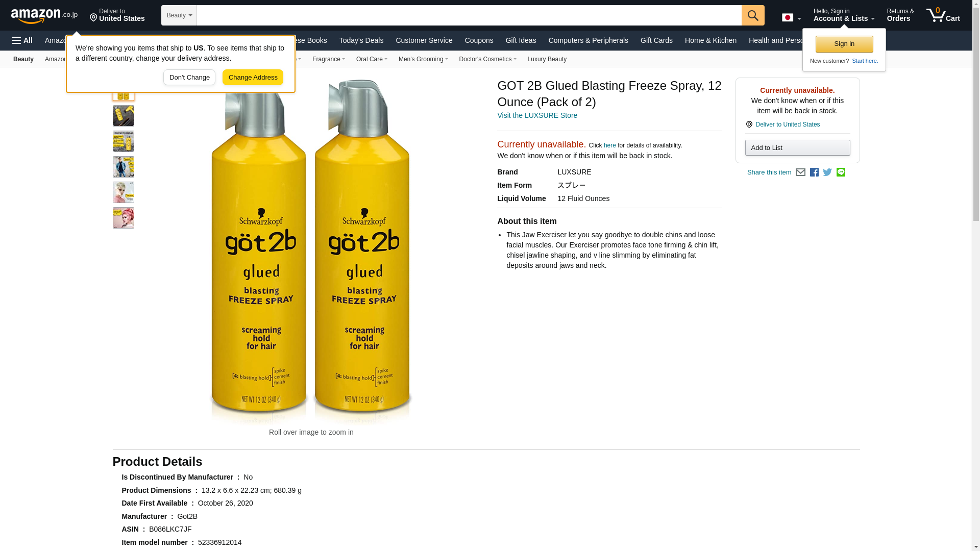The height and width of the screenshot is (551, 980).
Task: Share this item on LINE
Action: 841,172
